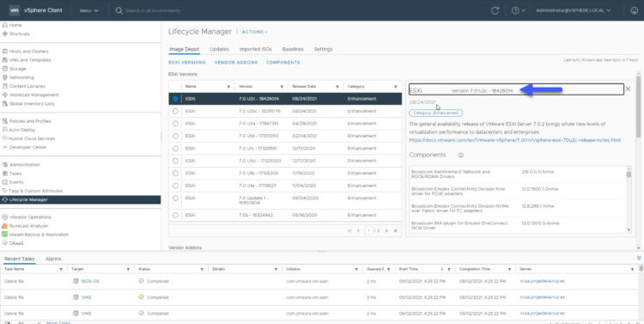Open the Menu dropdown in header
This screenshot has height=324, width=644.
[89, 10]
